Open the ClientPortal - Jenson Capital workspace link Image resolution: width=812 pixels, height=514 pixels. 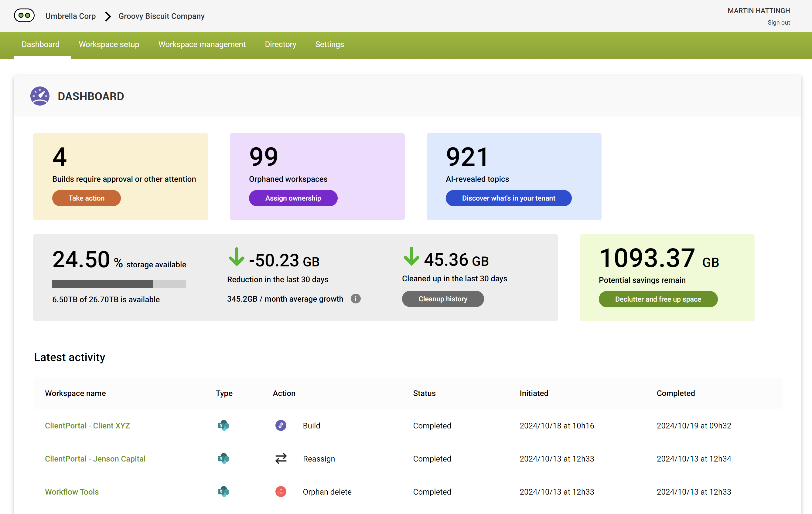[x=95, y=458]
